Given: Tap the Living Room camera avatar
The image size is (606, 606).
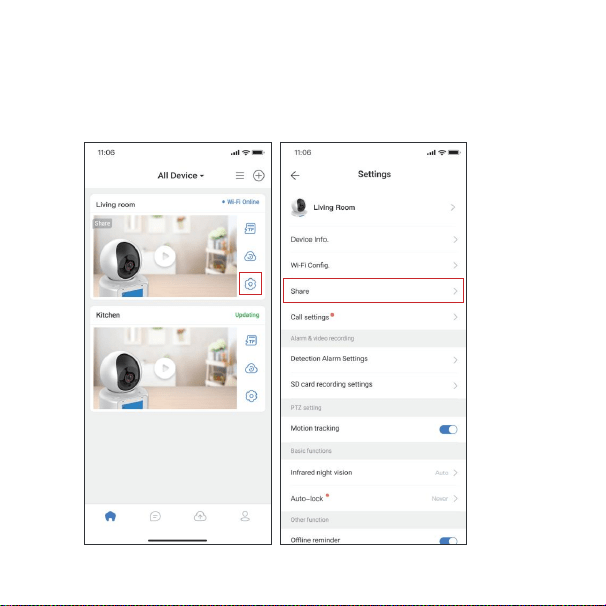Looking at the screenshot, I should [299, 207].
